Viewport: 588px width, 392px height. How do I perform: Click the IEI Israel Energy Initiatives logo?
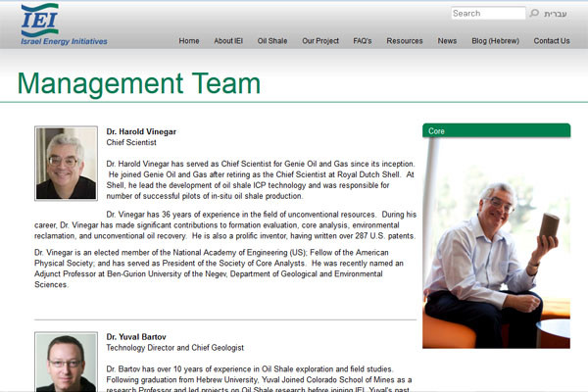[64, 24]
